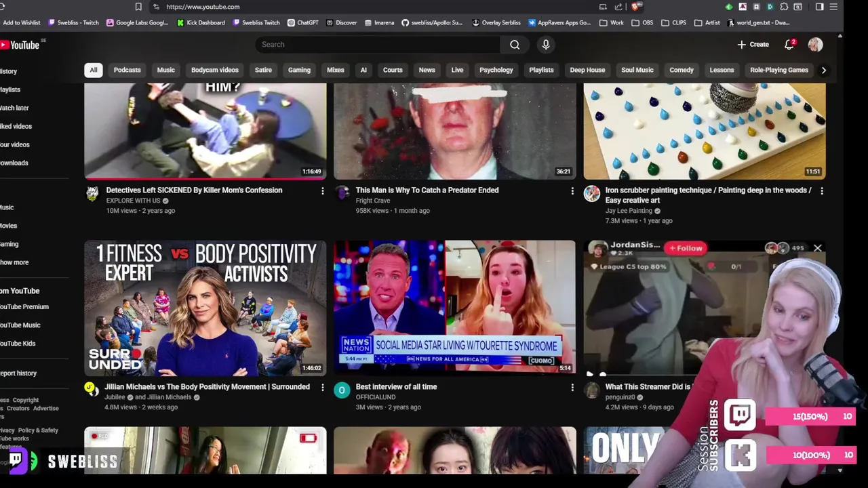
Task: Open Best interview of all time title
Action: 396,387
